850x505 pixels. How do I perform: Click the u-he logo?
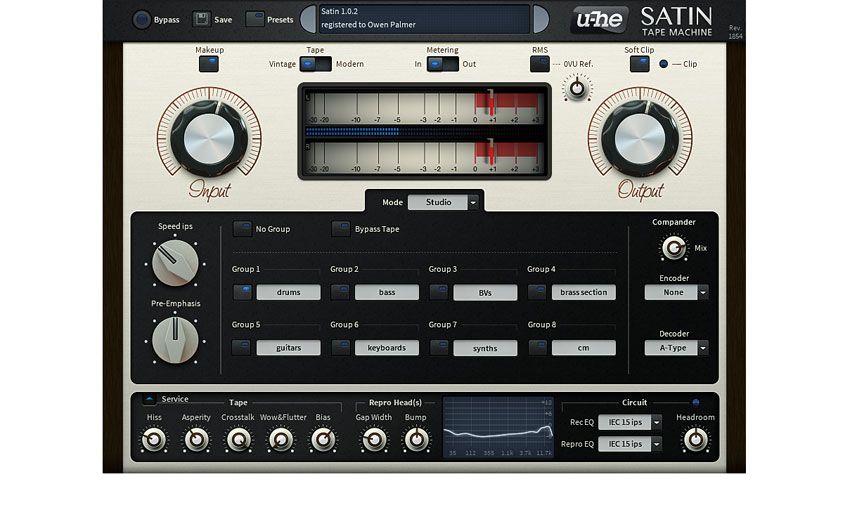pos(600,20)
